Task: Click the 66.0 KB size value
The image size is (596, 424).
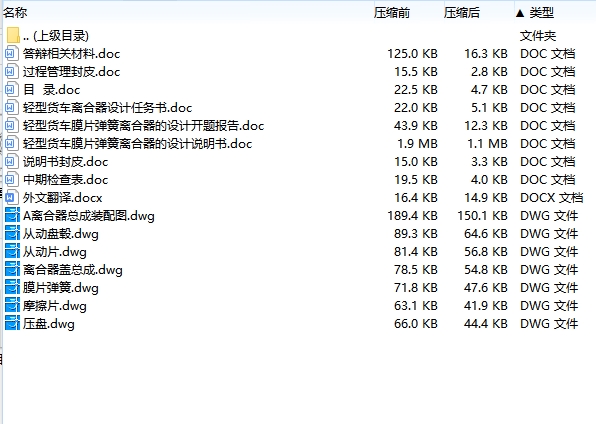Action: pyautogui.click(x=416, y=324)
